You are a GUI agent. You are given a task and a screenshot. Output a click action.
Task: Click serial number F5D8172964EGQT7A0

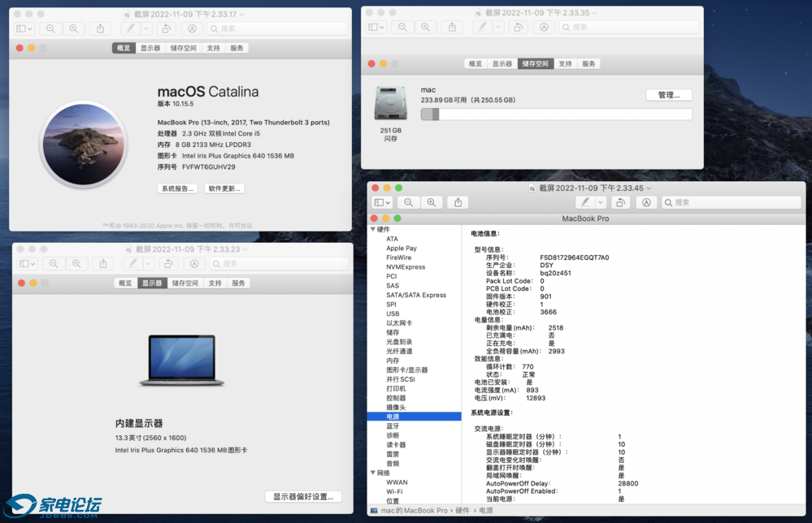pyautogui.click(x=575, y=257)
